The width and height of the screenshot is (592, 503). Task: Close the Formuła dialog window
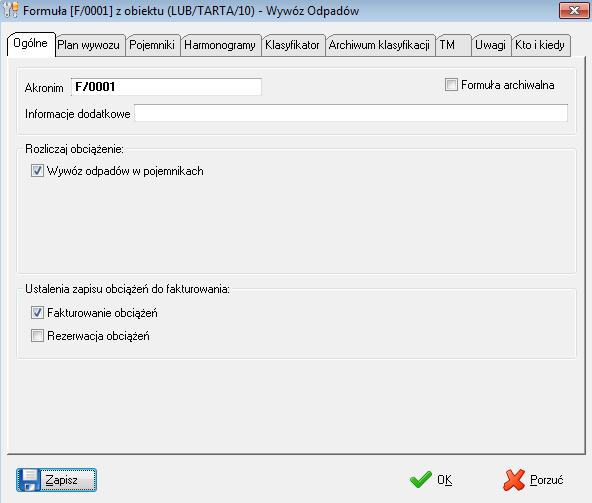574,10
